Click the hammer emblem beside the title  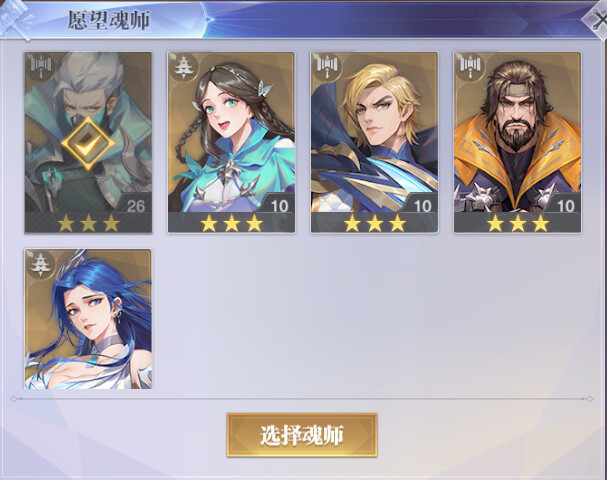pyautogui.click(x=16, y=19)
